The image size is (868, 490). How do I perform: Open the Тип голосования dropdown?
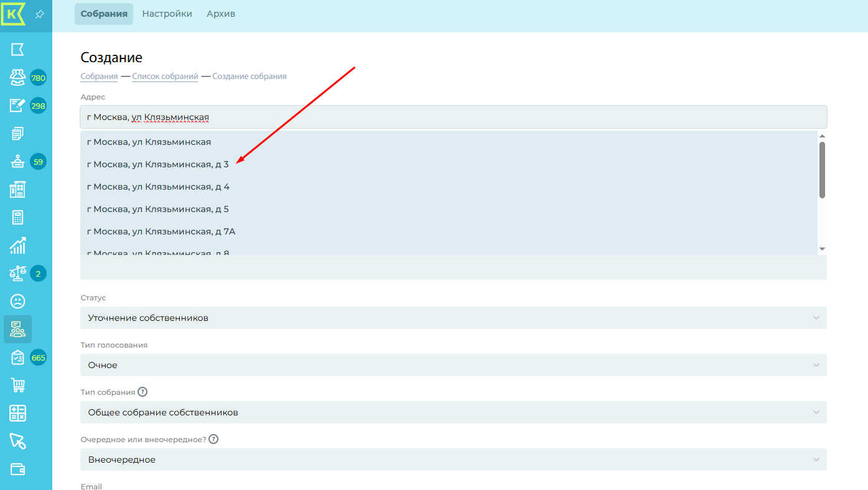[x=453, y=365]
